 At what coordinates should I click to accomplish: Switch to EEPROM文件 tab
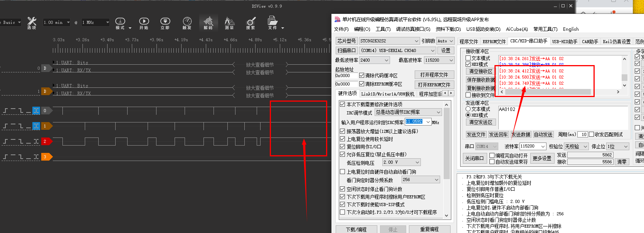click(494, 42)
